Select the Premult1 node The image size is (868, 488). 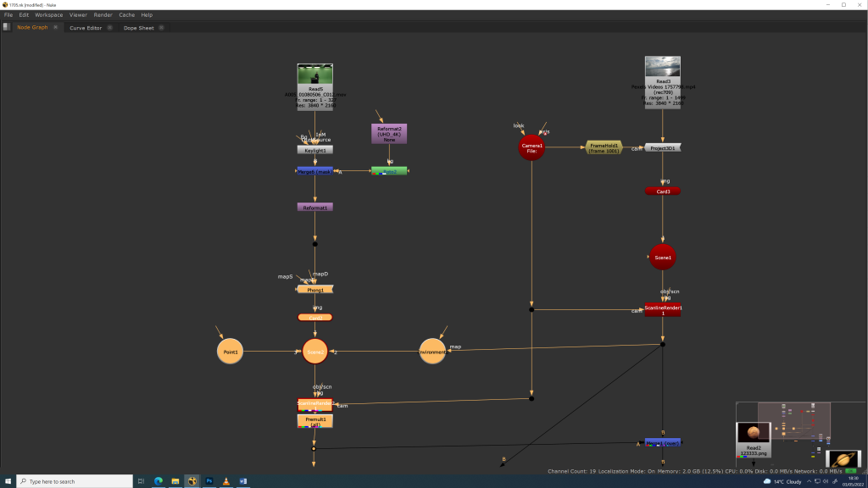[x=315, y=421]
